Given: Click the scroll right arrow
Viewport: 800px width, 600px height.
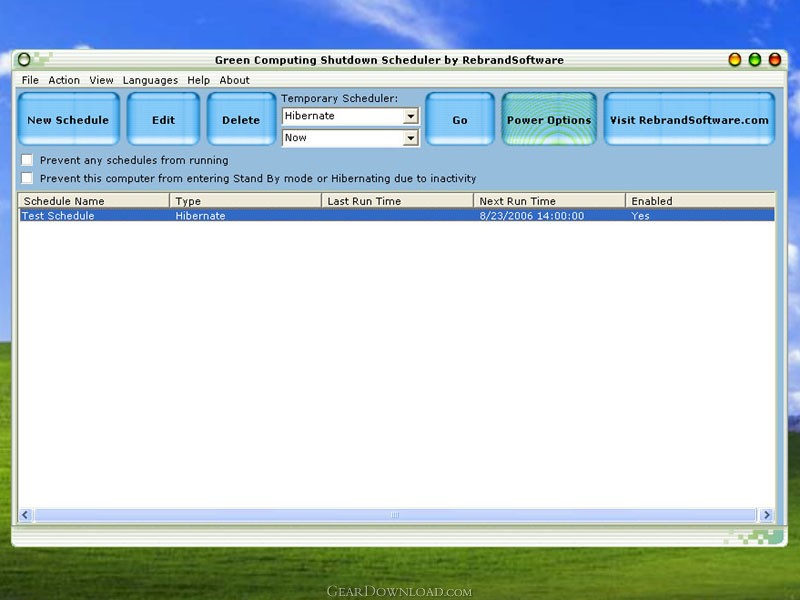Looking at the screenshot, I should 766,515.
